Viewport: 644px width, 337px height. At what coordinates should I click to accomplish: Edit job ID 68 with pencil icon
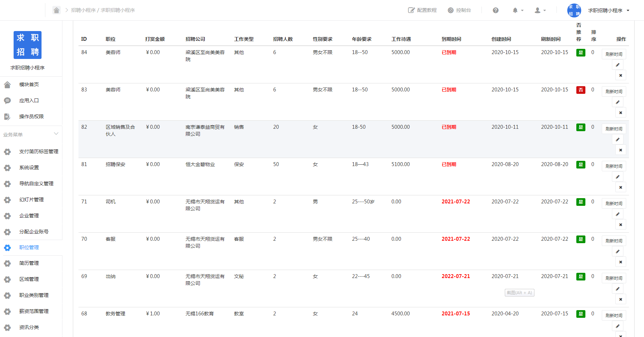617,326
